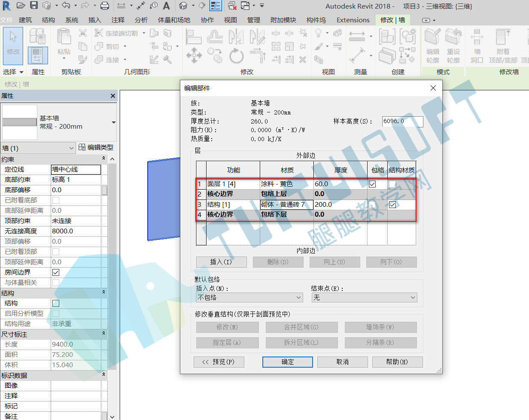Click the Revit application logo
Viewport: 529px width, 420px height.
tap(6, 6)
